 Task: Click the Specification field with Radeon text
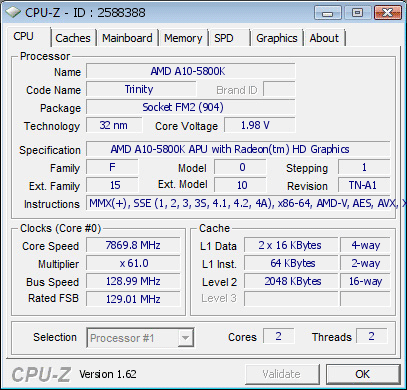tap(238, 149)
